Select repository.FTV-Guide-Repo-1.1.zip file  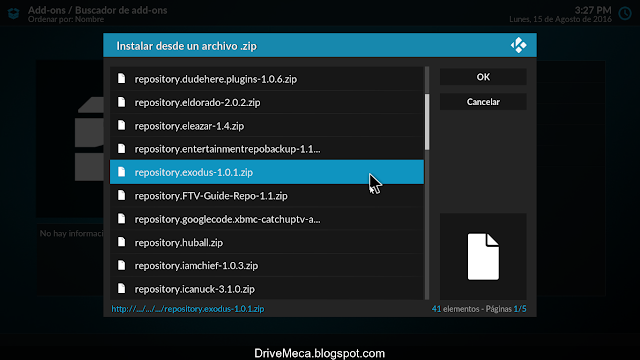tap(267, 196)
